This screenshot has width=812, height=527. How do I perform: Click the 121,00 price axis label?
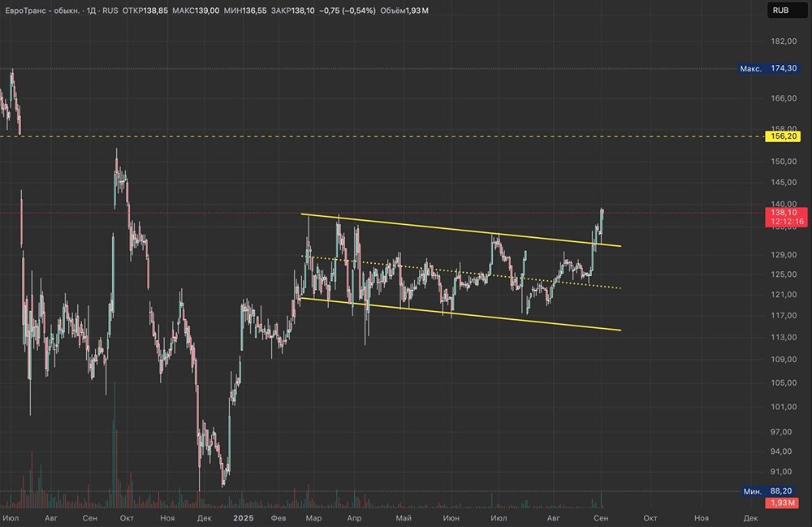point(784,295)
